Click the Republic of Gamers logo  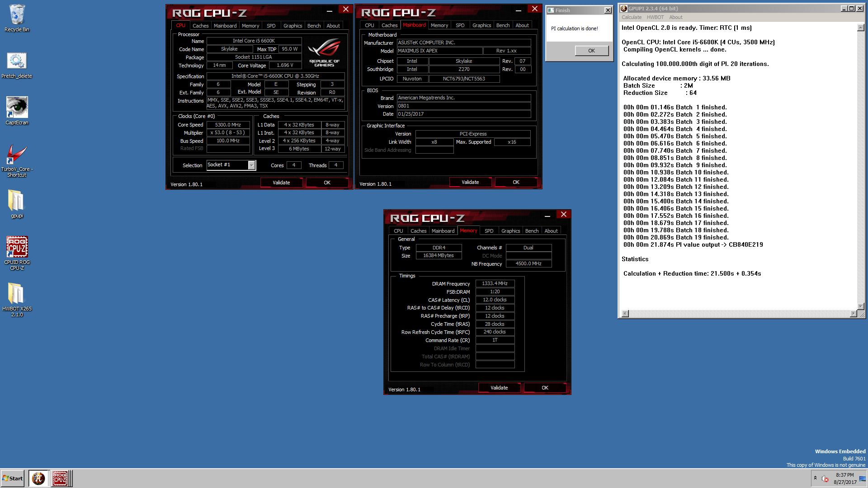[324, 53]
